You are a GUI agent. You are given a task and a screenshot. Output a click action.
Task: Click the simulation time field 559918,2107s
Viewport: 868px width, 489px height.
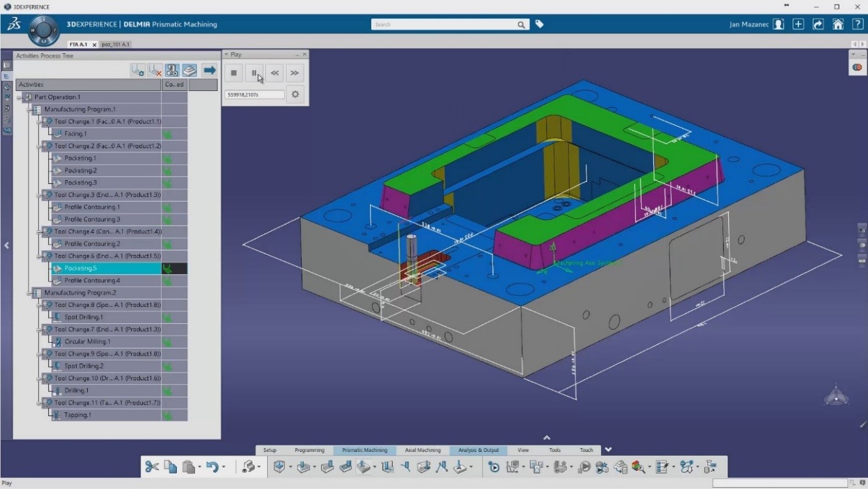[x=255, y=94]
